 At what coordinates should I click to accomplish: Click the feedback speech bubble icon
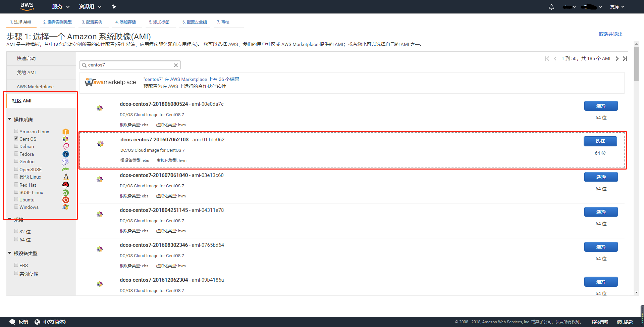pos(12,322)
